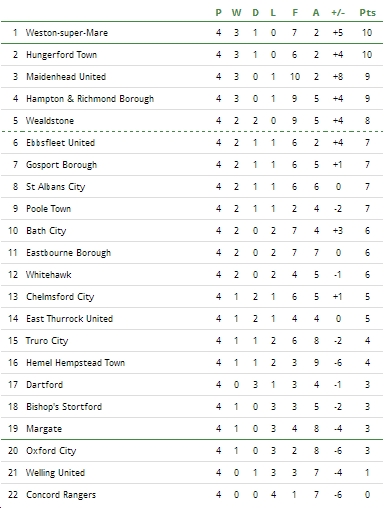Select Hampton & Richmond Borough row
This screenshot has height=508, width=390.
pos(192,99)
